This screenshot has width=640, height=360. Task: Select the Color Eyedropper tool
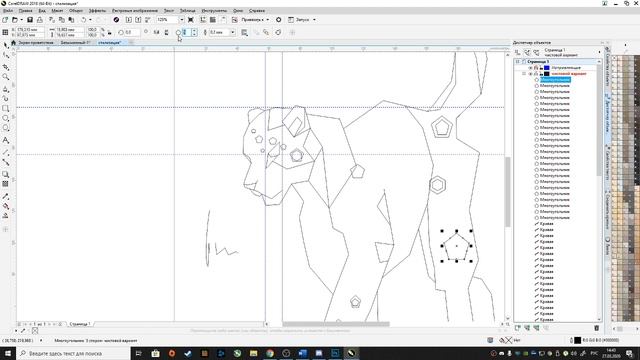point(5,196)
